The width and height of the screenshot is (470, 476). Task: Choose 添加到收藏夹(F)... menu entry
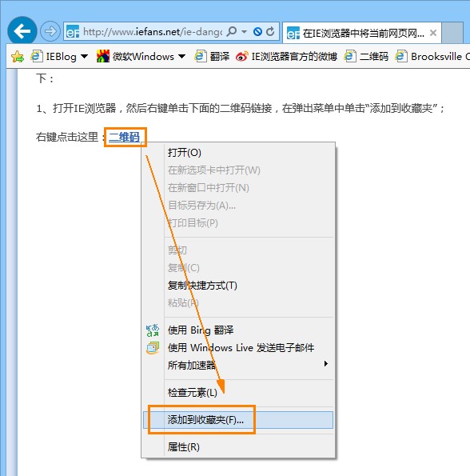tap(238, 420)
